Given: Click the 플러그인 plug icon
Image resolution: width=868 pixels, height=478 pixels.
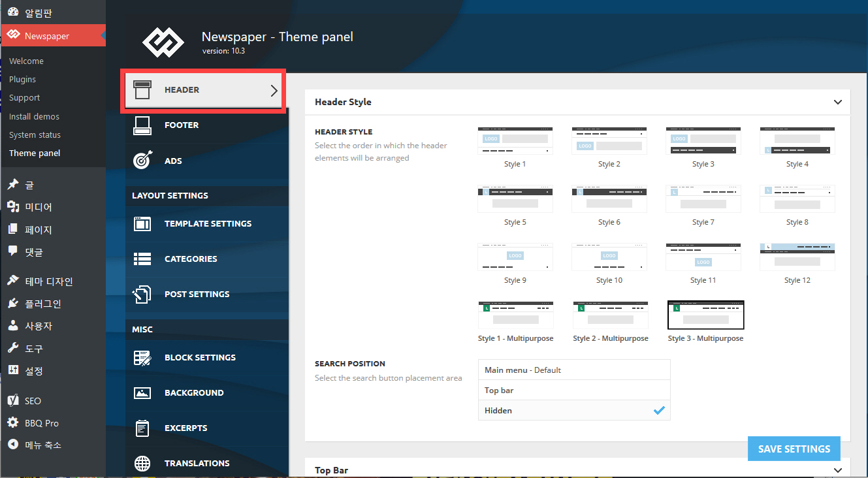Looking at the screenshot, I should 13,304.
